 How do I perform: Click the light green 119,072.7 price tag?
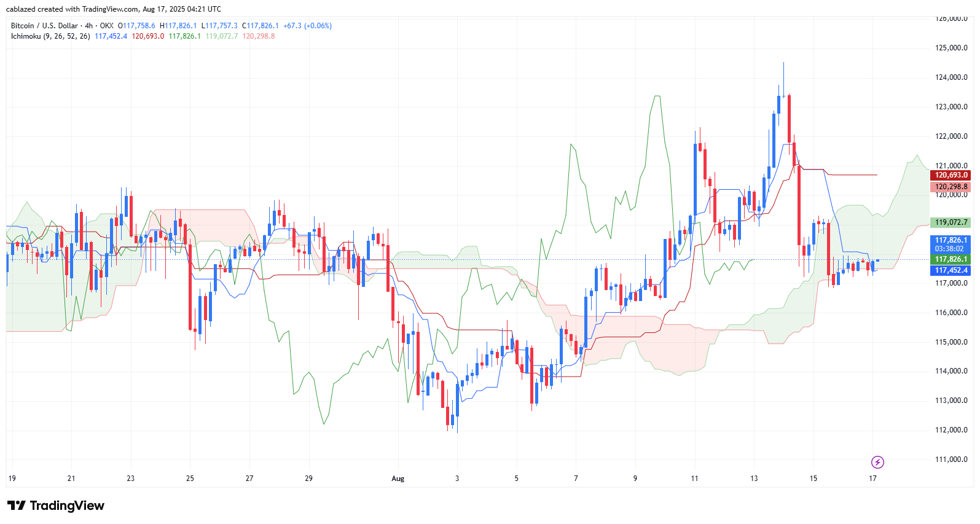click(x=951, y=222)
